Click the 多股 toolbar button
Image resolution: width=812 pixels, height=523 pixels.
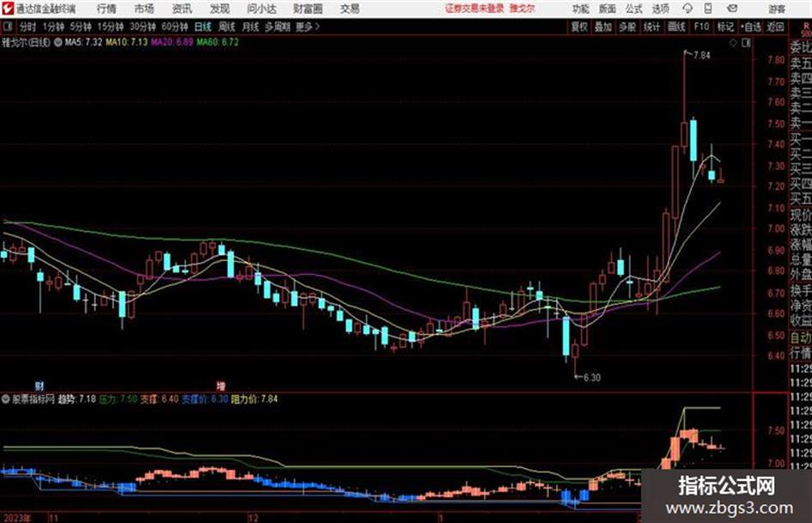coord(627,27)
